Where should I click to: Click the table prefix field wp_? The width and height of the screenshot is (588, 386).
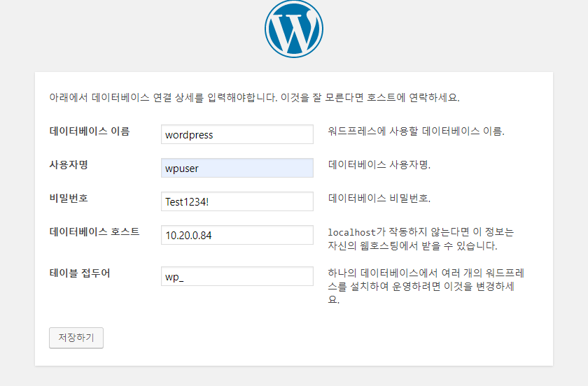(x=237, y=276)
